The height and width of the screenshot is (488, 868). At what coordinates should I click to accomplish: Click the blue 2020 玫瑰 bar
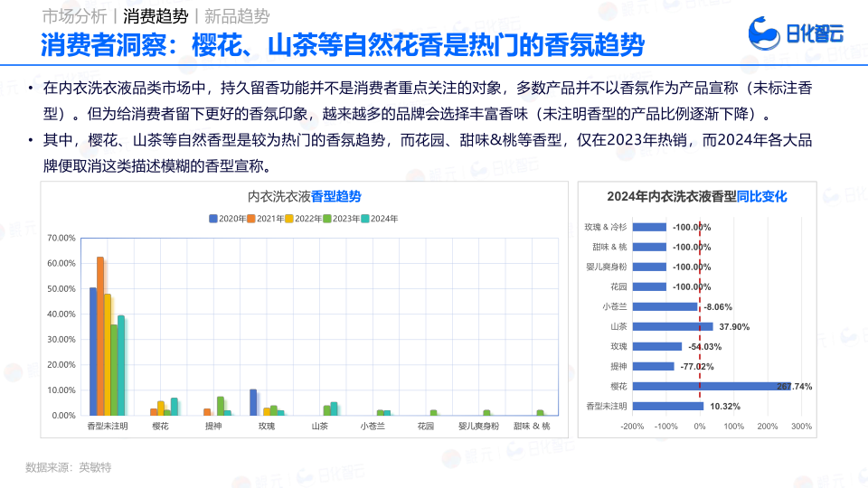[253, 402]
